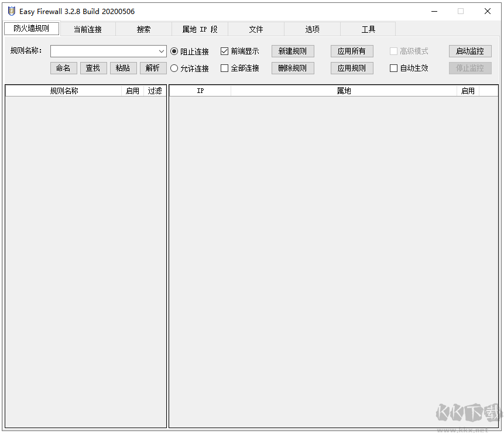Viewport: 504px width, 434px height.
Task: Select the 允许连接 radio button
Action: 174,68
